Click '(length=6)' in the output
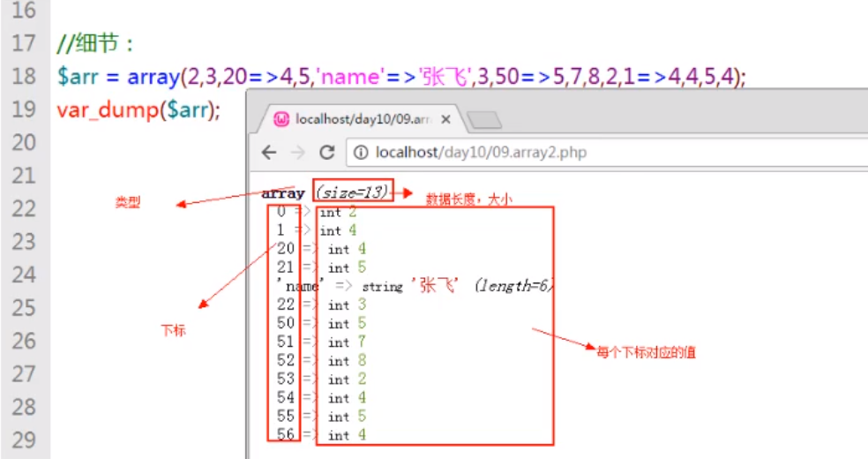 coord(513,286)
